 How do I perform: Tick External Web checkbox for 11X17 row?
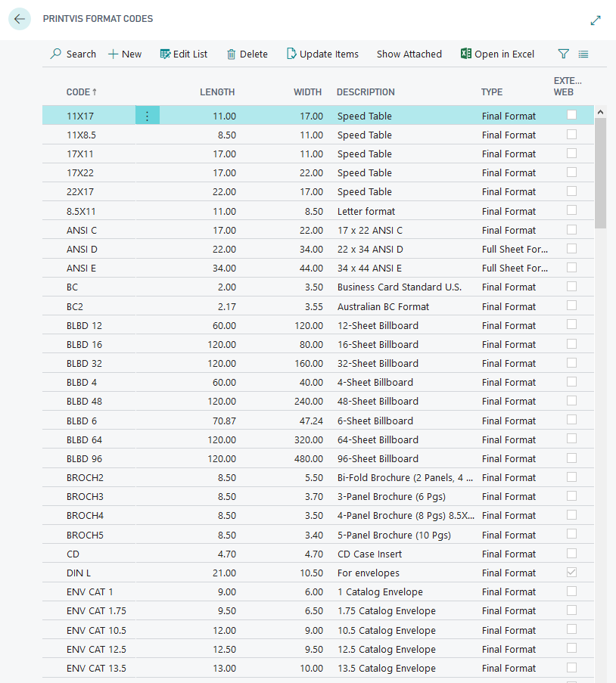pos(571,115)
